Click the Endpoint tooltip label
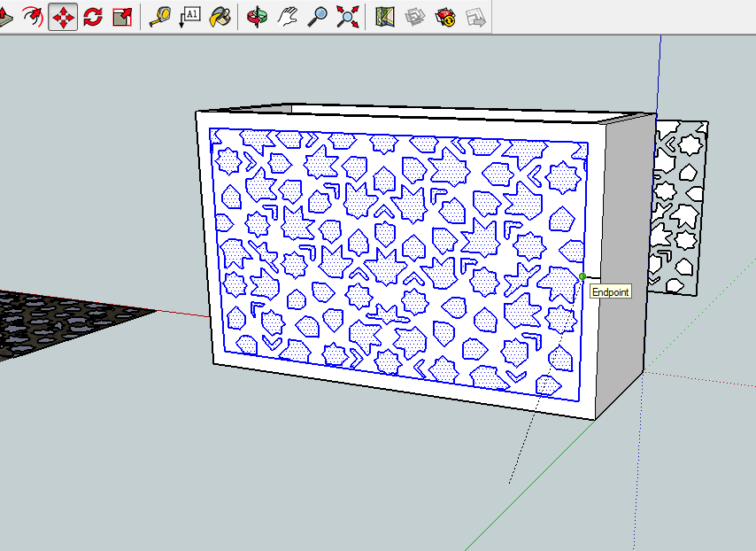Viewport: 756px width, 551px height. (609, 291)
